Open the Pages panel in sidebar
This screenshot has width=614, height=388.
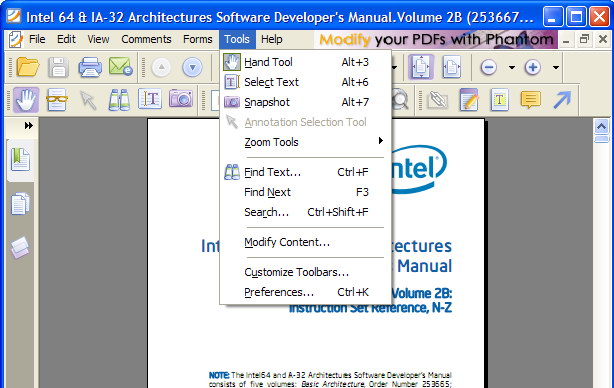click(x=20, y=204)
